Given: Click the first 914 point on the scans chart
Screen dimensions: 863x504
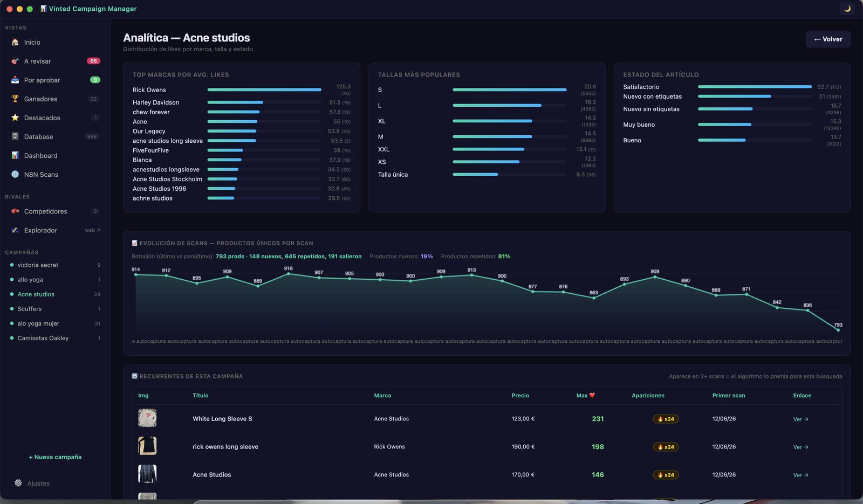Looking at the screenshot, I should (136, 275).
